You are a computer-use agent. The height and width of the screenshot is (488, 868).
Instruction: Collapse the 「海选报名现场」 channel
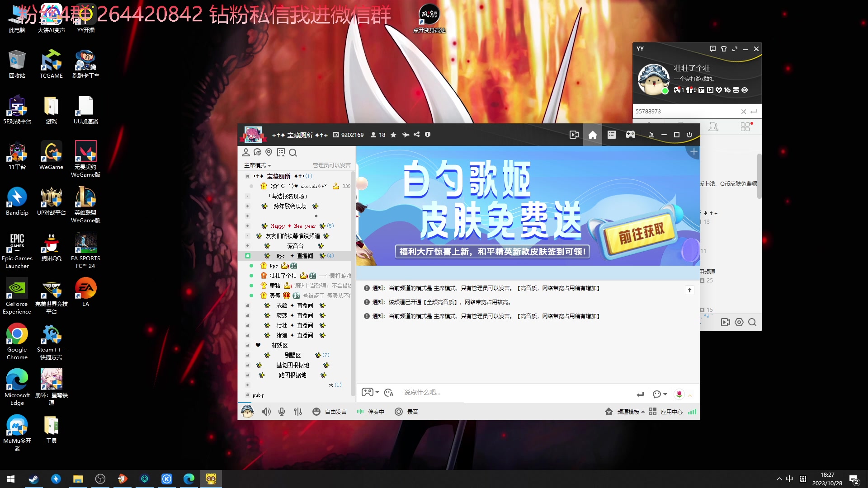click(x=247, y=196)
